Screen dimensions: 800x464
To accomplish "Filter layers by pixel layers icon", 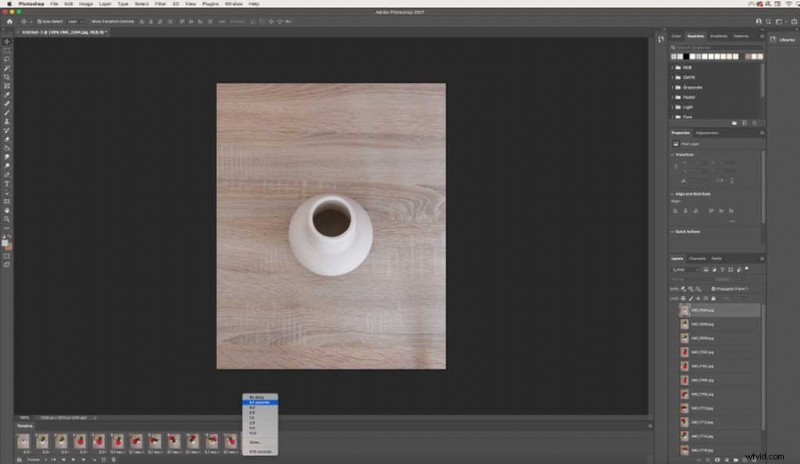I will [706, 270].
